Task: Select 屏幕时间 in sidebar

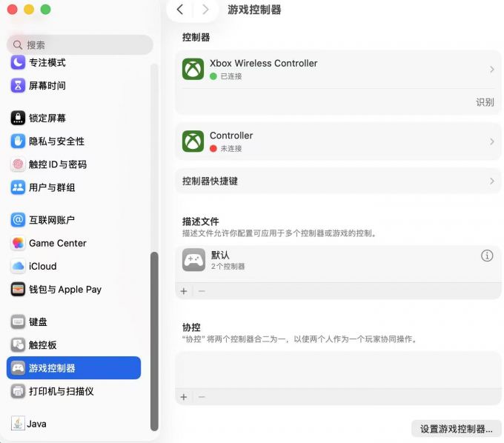Action: click(x=73, y=85)
